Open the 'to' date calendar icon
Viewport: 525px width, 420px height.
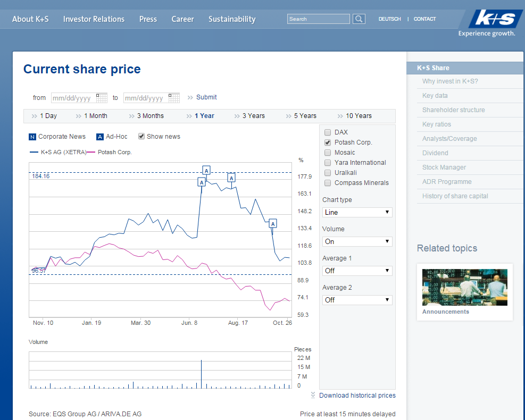pos(173,98)
